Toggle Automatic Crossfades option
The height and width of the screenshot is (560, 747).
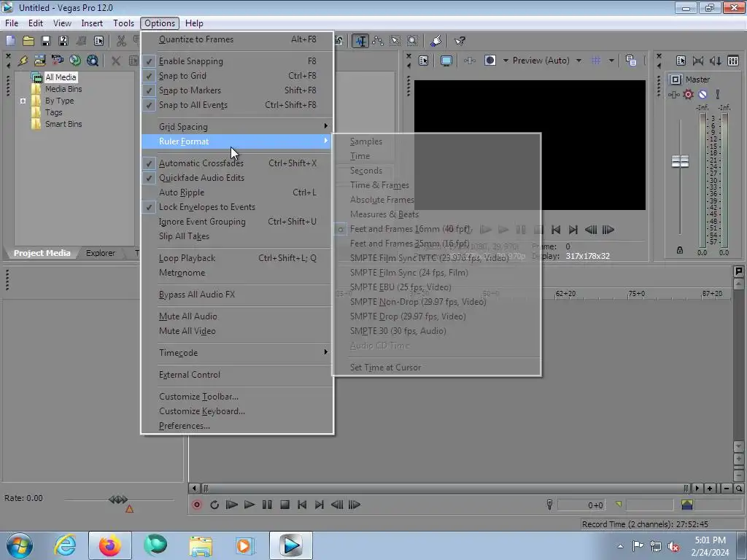click(237, 163)
